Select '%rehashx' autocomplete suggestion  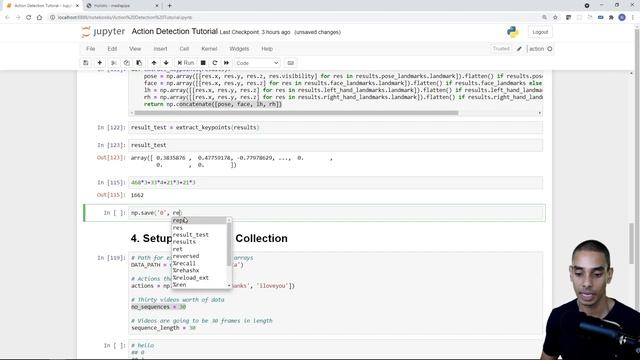pyautogui.click(x=186, y=270)
